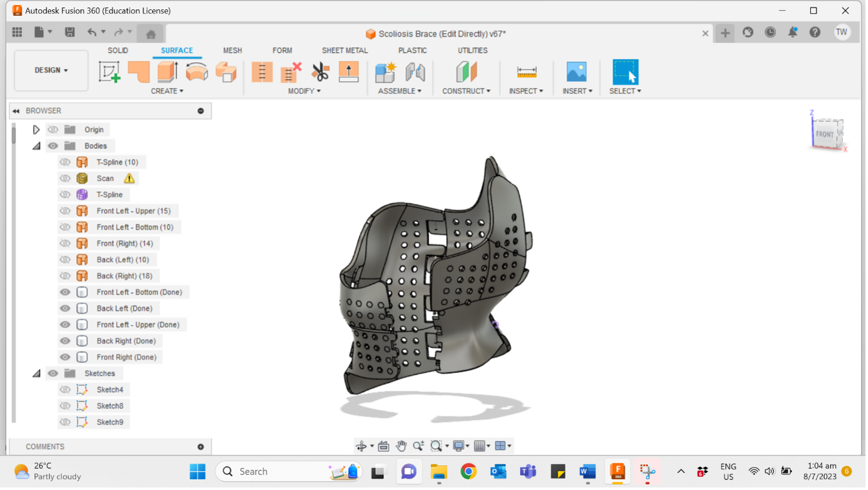Hide the Front Right (Done) body
Image resolution: width=868 pixels, height=490 pixels.
(x=65, y=357)
